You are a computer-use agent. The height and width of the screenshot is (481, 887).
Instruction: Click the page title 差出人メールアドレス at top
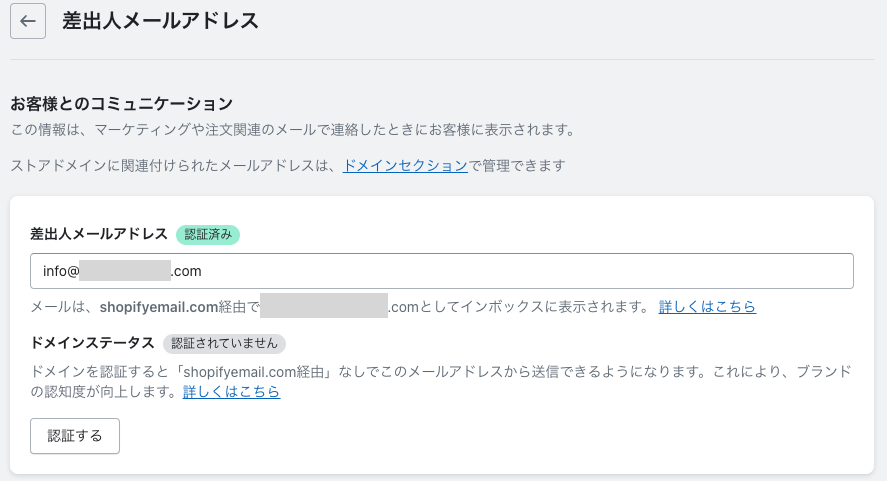[x=160, y=21]
